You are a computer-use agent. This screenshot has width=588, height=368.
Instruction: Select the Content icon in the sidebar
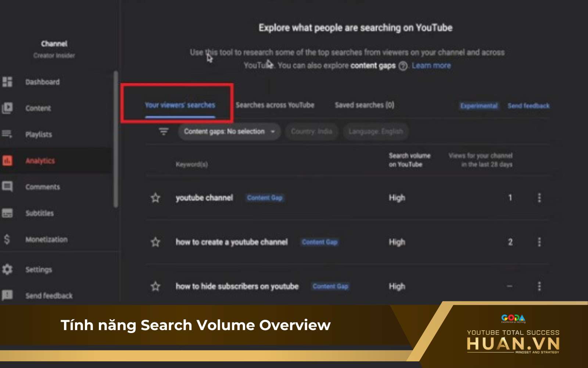8,108
